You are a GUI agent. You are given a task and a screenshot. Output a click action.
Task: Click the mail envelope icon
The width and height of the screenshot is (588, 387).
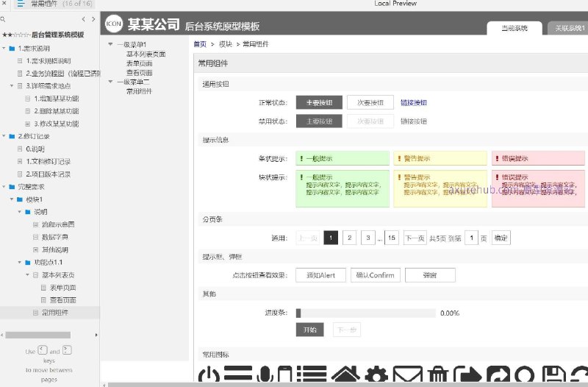[x=407, y=374]
